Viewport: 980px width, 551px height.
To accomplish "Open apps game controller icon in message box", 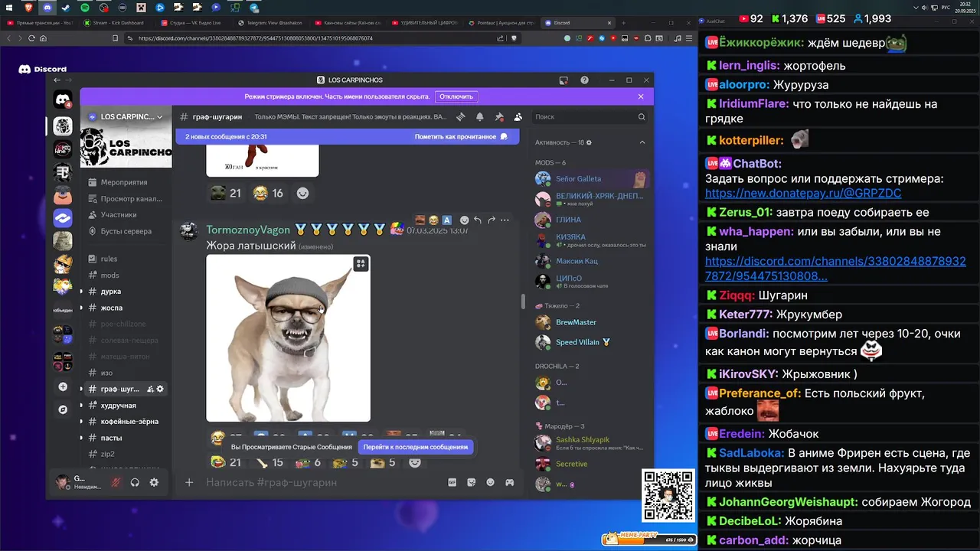I will (509, 482).
